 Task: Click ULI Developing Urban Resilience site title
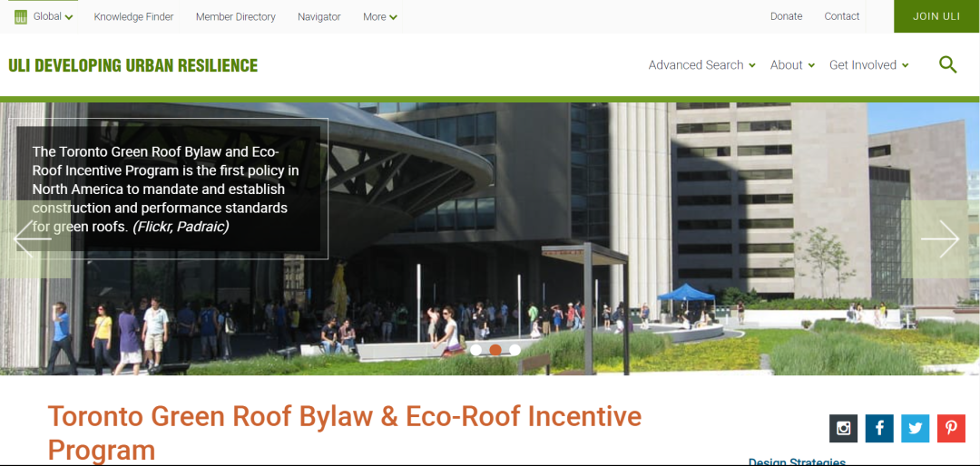coord(133,65)
